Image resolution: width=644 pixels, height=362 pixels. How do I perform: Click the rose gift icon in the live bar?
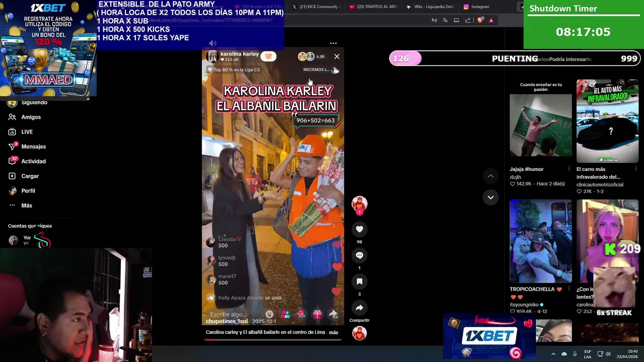coord(301,314)
